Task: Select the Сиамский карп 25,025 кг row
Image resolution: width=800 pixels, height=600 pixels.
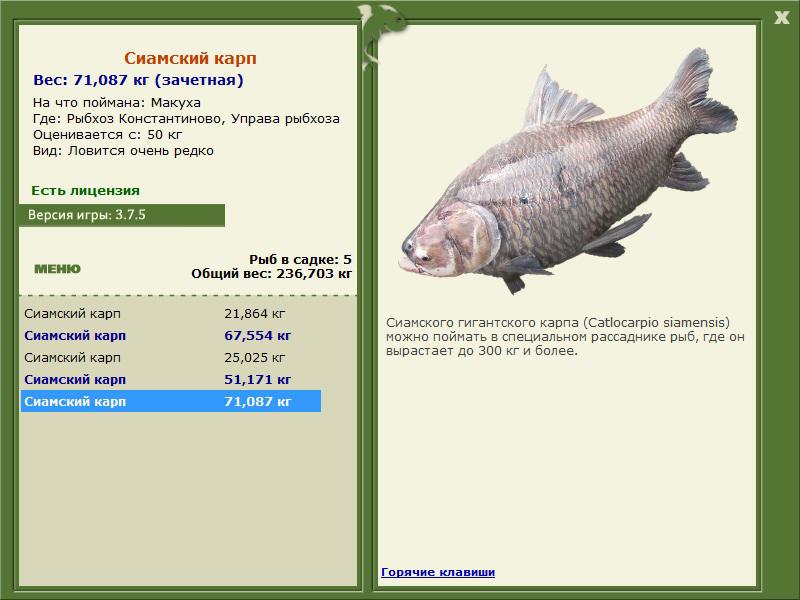Action: pyautogui.click(x=171, y=357)
